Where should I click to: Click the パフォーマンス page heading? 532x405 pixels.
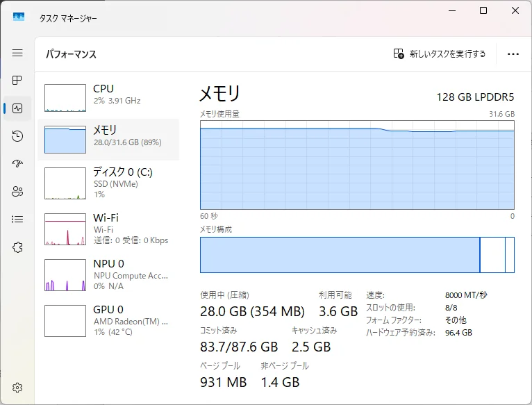click(x=72, y=54)
